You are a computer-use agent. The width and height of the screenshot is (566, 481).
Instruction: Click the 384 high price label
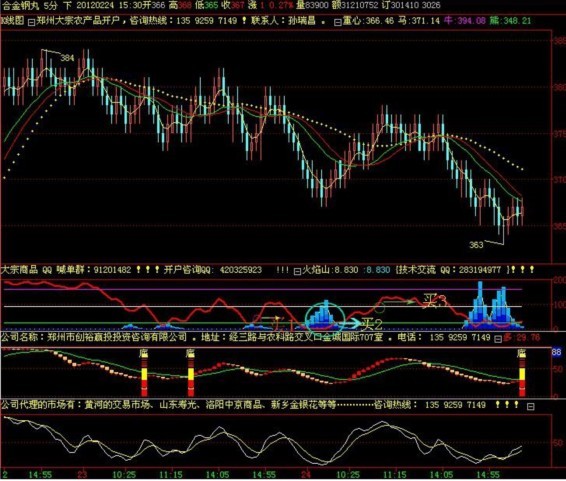point(67,58)
